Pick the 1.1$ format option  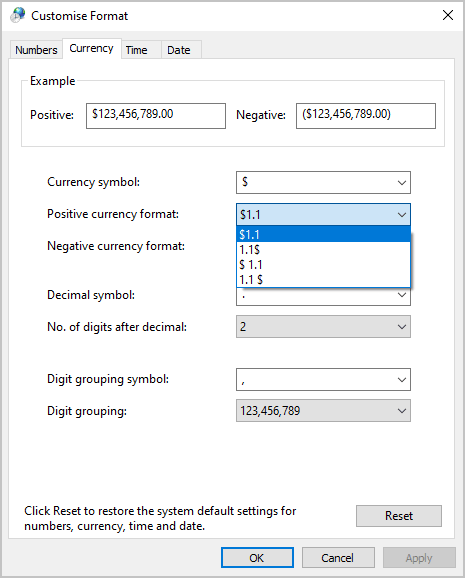click(x=323, y=250)
